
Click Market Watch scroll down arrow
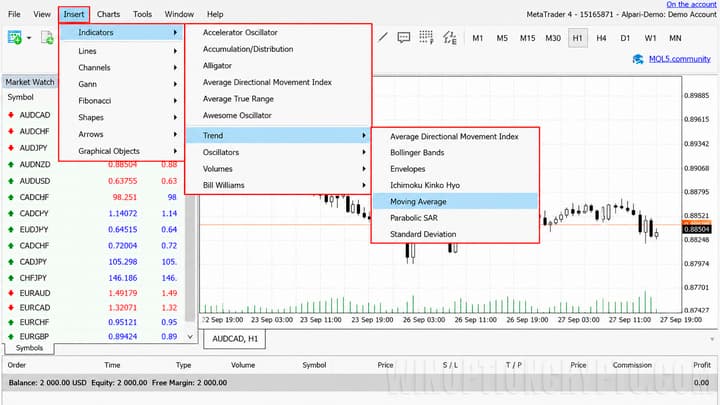pyautogui.click(x=190, y=337)
